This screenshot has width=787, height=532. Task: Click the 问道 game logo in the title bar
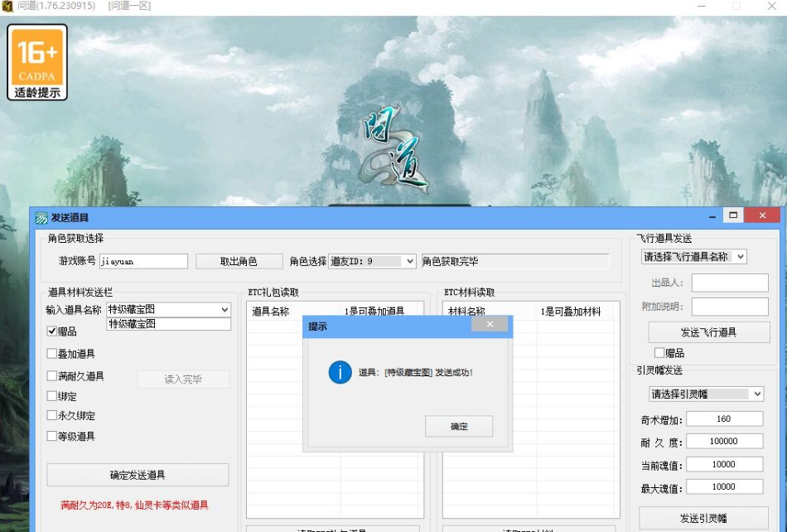(7, 6)
